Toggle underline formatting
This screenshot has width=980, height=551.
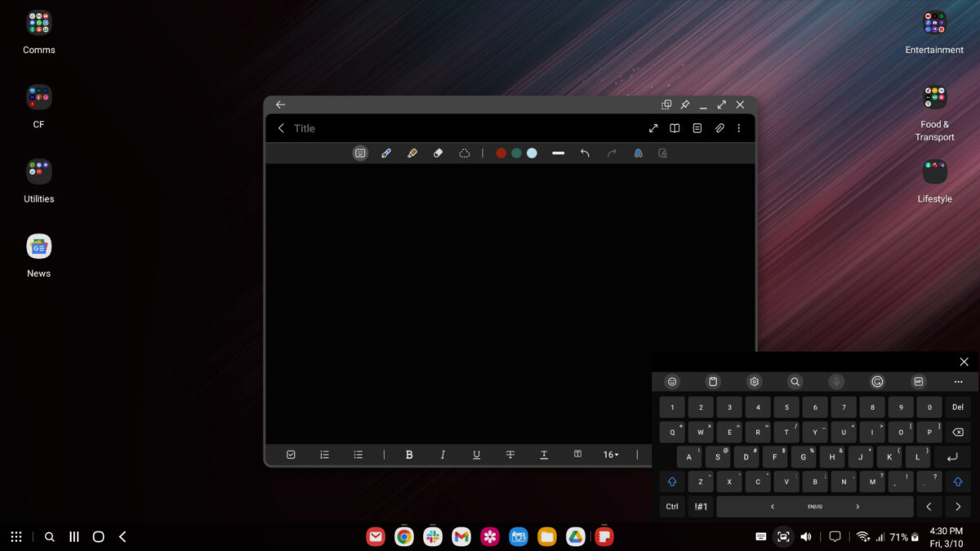click(476, 455)
